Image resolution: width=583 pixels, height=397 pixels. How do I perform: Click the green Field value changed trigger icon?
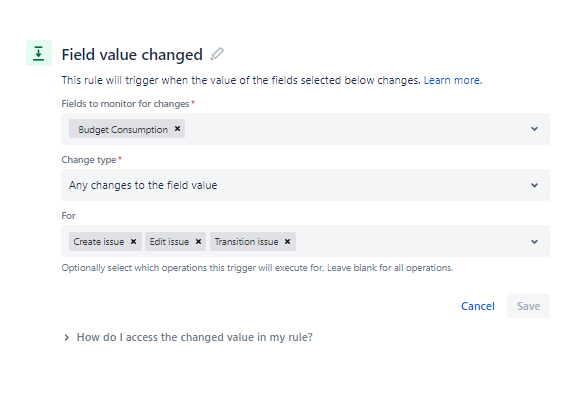click(x=39, y=53)
